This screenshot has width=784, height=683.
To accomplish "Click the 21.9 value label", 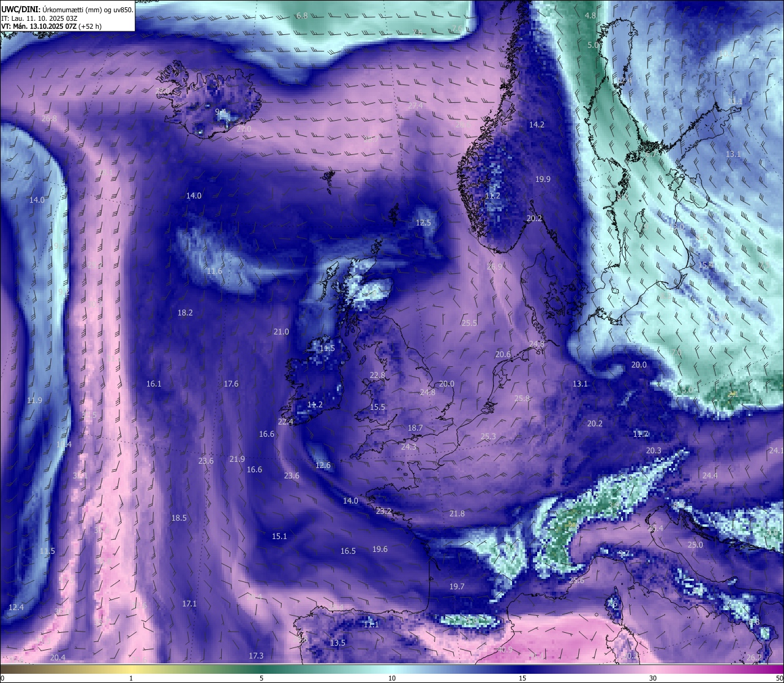I will tap(237, 459).
